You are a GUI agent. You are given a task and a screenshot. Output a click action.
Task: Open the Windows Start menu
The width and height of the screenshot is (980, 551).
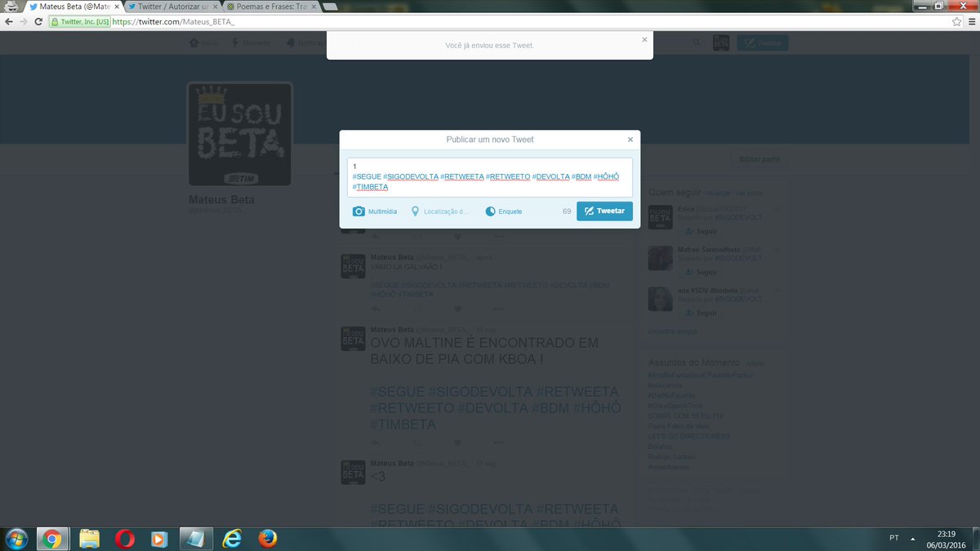(15, 539)
